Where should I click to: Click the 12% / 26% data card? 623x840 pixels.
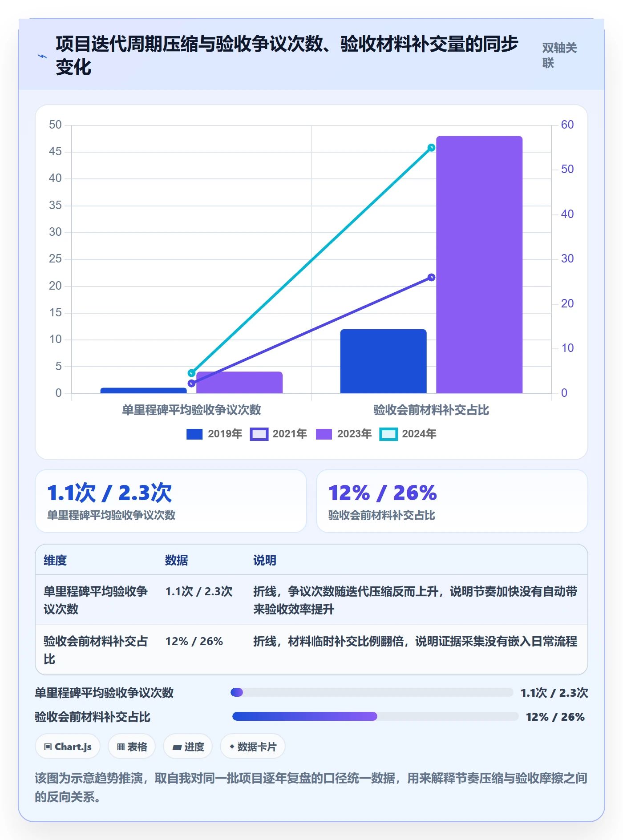click(x=452, y=501)
